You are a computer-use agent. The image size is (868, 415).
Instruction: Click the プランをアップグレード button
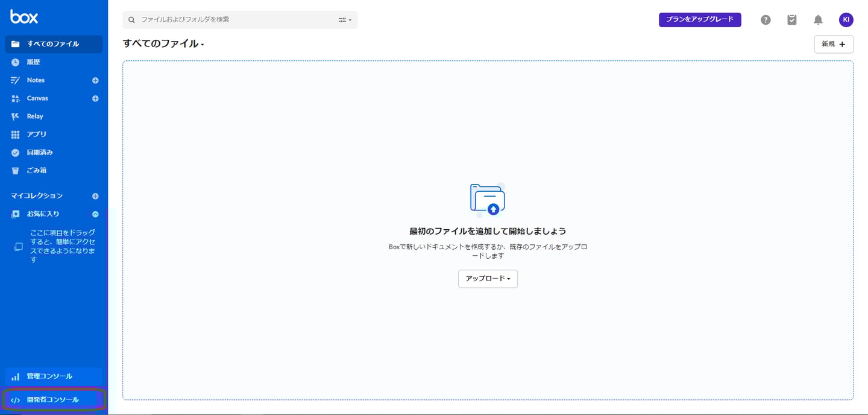700,19
